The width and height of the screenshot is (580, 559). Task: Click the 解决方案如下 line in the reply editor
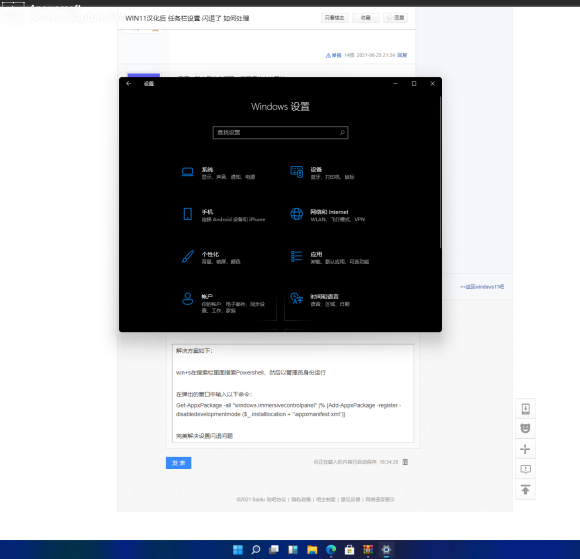(194, 351)
